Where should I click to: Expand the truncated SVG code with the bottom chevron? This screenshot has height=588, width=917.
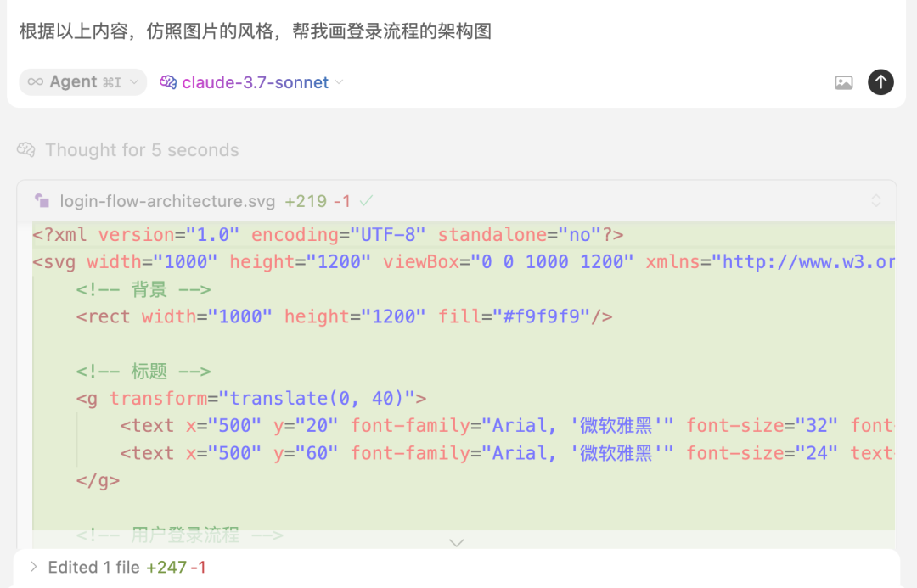click(x=457, y=542)
